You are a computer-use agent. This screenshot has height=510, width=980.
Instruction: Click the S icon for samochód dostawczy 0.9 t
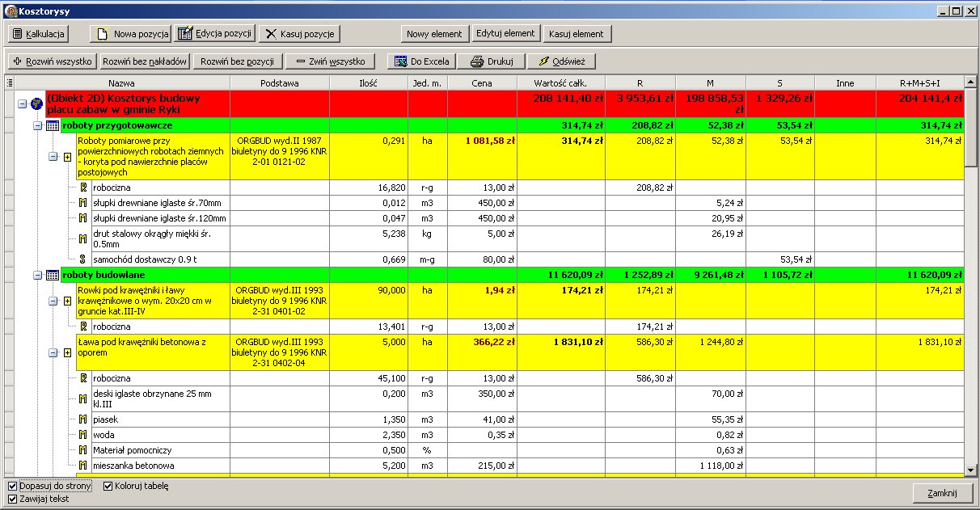point(83,259)
